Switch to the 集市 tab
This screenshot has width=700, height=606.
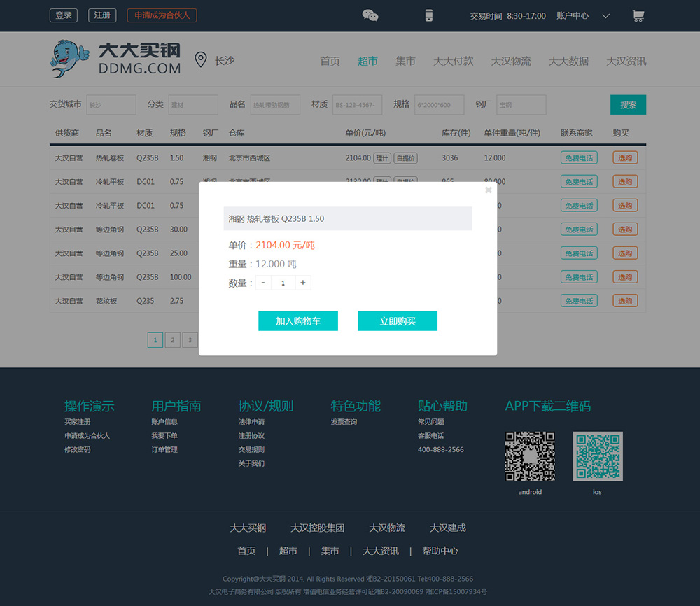pyautogui.click(x=405, y=61)
